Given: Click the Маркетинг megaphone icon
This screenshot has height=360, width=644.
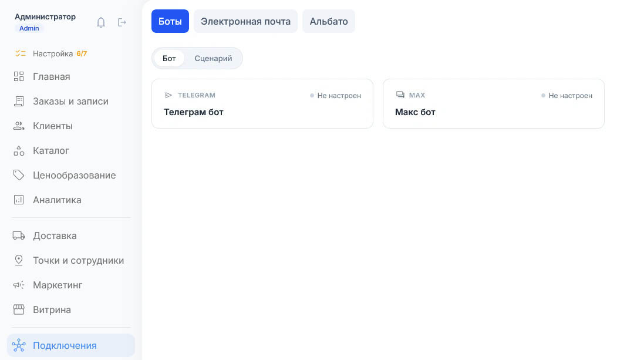Looking at the screenshot, I should [x=19, y=285].
